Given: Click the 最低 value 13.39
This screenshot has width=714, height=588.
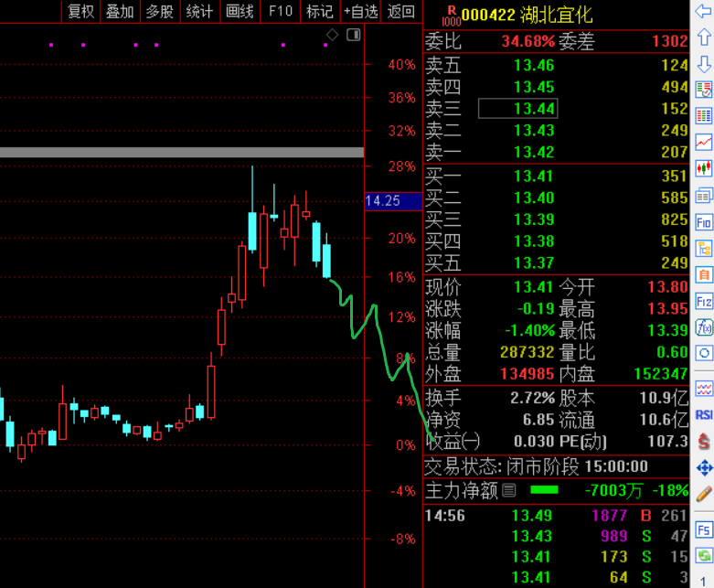Looking at the screenshot, I should [x=667, y=330].
